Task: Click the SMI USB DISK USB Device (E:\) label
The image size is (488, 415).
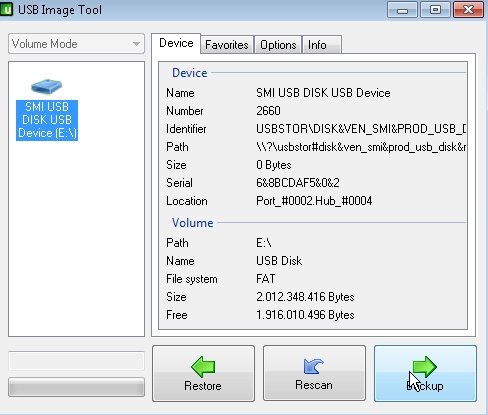Action: (x=47, y=120)
